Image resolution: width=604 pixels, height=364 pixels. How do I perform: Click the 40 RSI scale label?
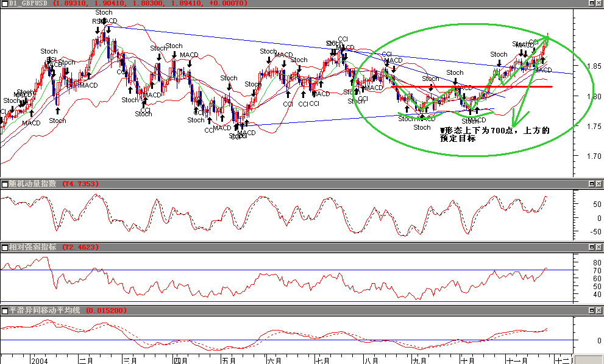pos(597,295)
